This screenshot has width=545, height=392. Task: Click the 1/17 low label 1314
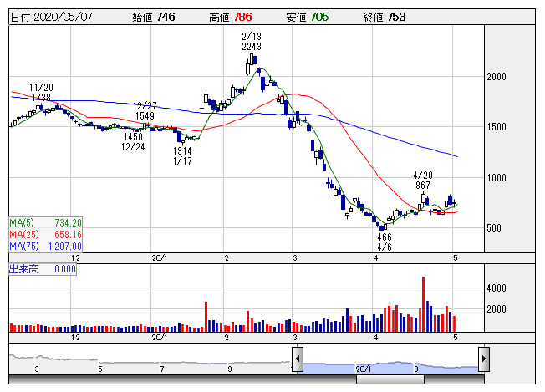pyautogui.click(x=184, y=150)
